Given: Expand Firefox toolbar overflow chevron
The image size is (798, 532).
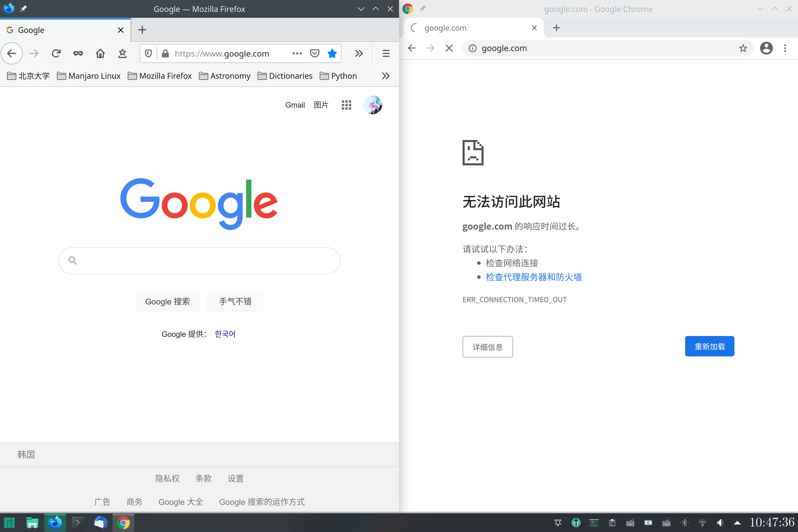Looking at the screenshot, I should [x=359, y=53].
